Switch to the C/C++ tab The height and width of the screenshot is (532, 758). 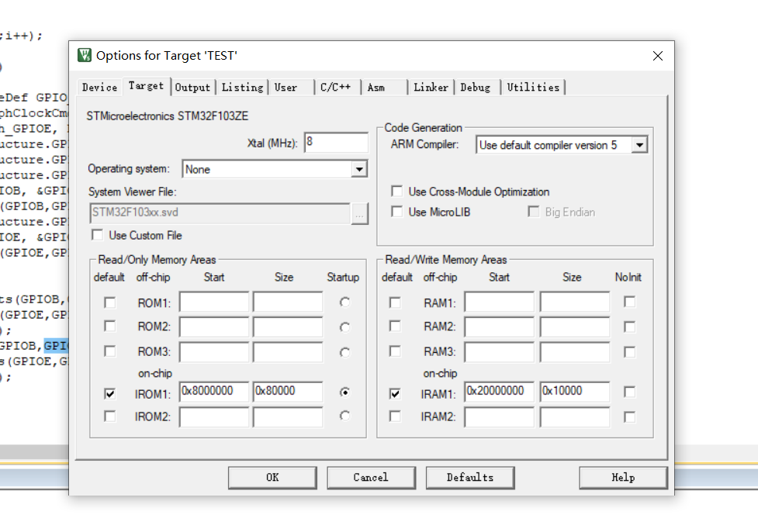(x=336, y=88)
